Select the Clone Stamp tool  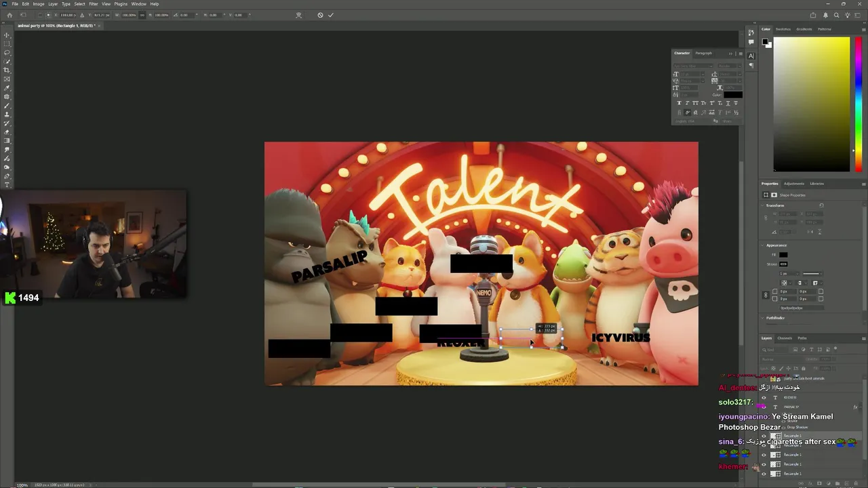point(7,115)
